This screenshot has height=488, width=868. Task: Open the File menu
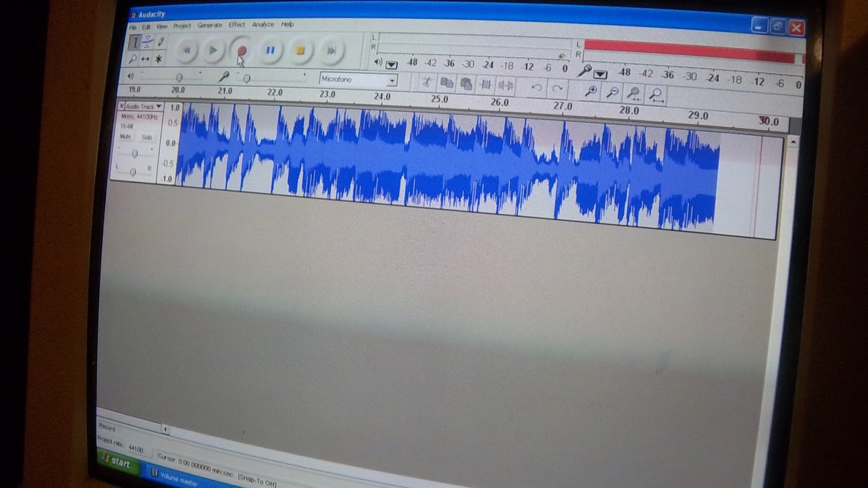click(132, 27)
